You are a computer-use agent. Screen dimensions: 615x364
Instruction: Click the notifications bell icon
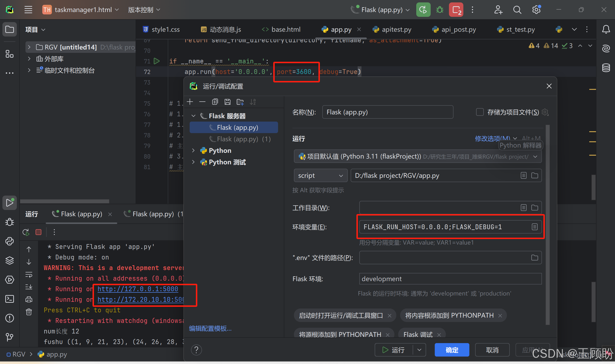point(606,30)
